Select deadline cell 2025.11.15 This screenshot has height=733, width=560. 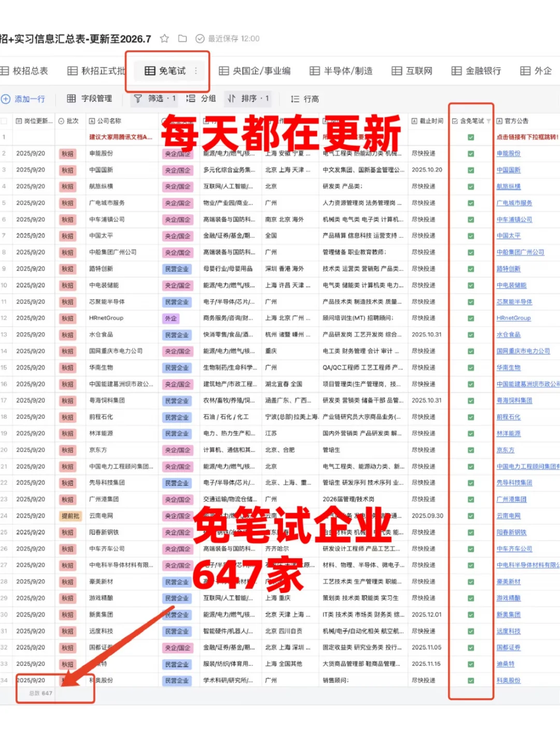(427, 664)
